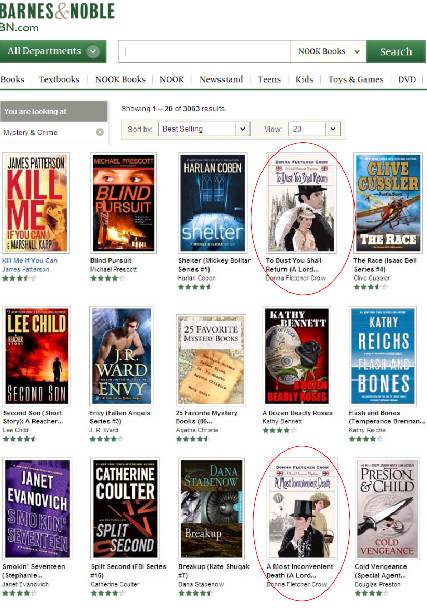Screen dimensions: 427x611
Task: Open the All Departments dropdown arrow
Action: click(x=93, y=51)
